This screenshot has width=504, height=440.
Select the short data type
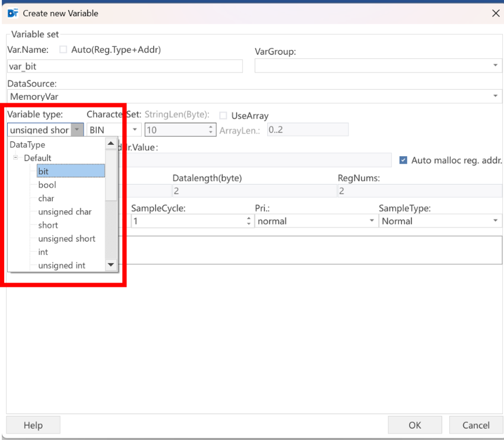[48, 225]
